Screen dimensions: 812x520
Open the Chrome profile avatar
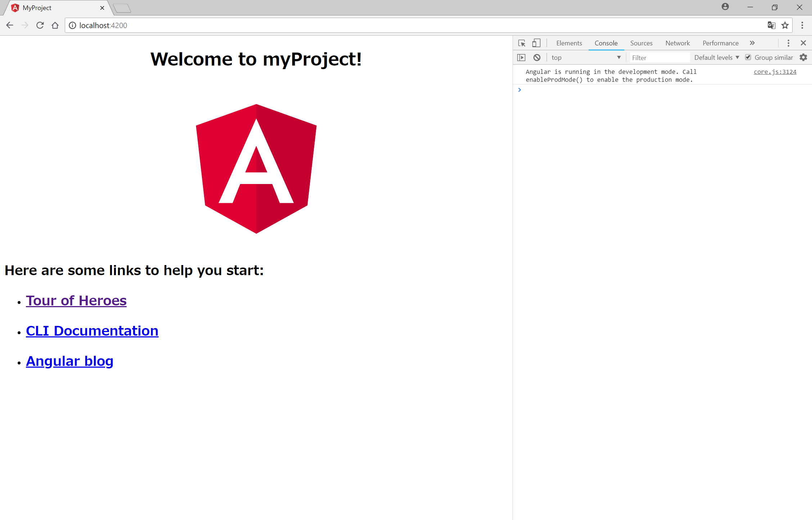[725, 7]
